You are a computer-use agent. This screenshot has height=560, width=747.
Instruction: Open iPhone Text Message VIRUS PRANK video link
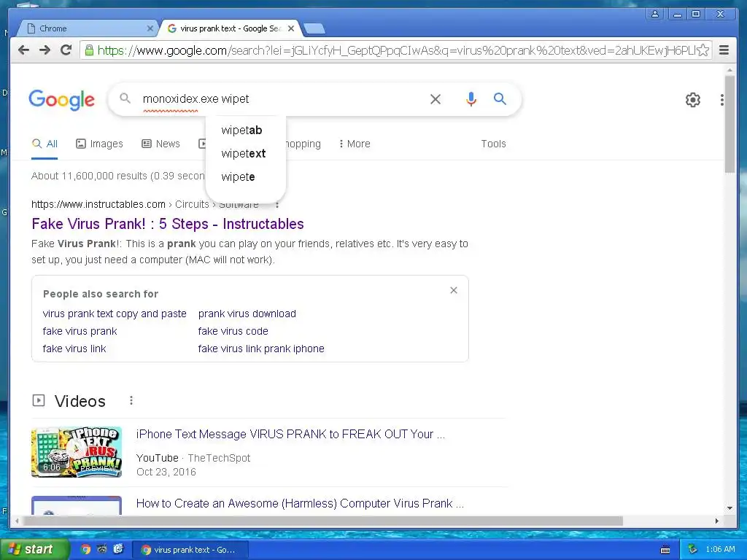pos(290,435)
